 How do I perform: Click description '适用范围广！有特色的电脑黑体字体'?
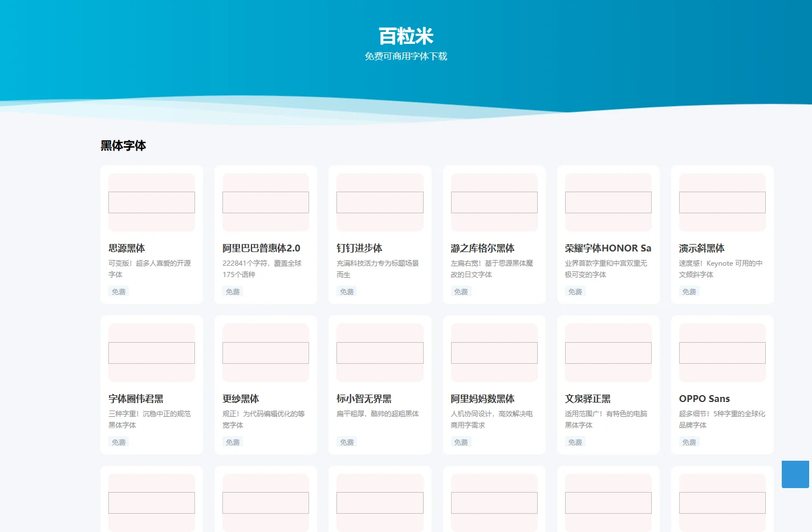[x=607, y=419]
